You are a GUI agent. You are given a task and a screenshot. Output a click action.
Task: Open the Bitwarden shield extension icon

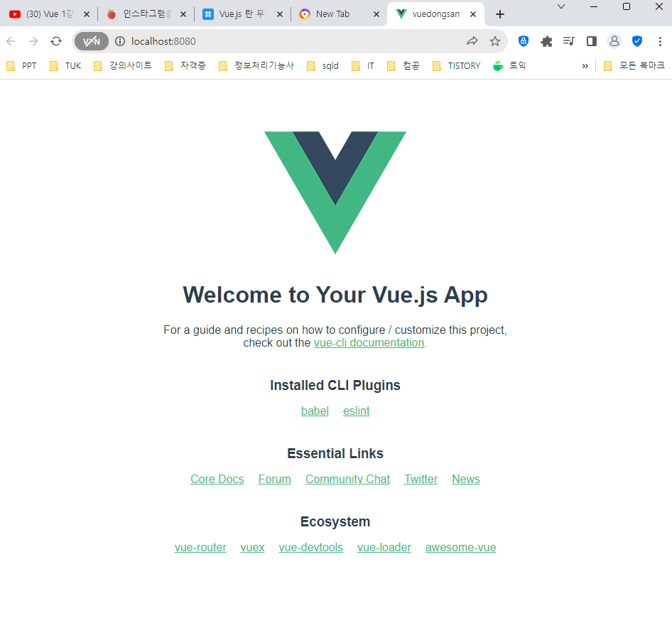524,41
